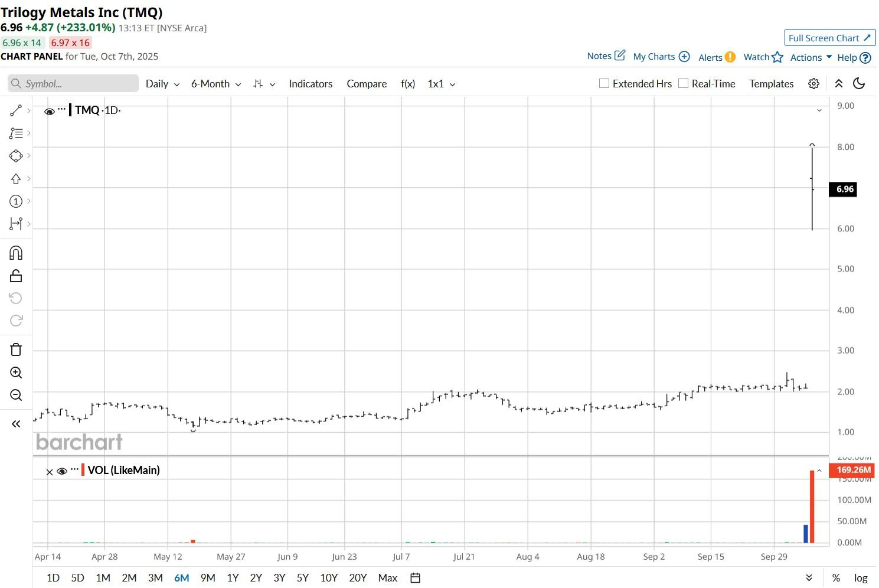Toggle the magnet snap mode
This screenshot has height=588, width=879.
(16, 253)
